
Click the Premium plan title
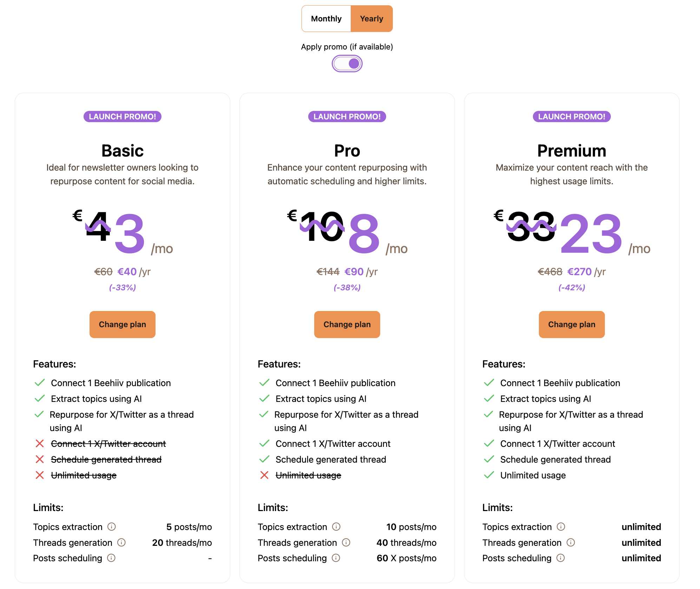[572, 151]
